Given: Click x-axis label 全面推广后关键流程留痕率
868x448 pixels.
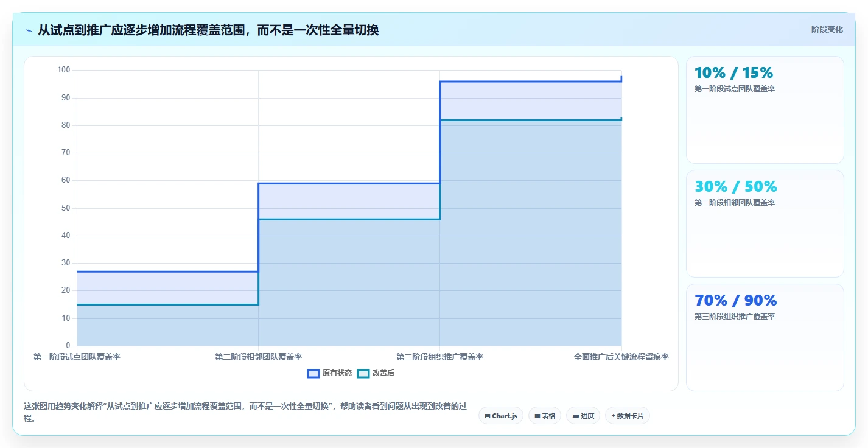Looking at the screenshot, I should 621,357.
